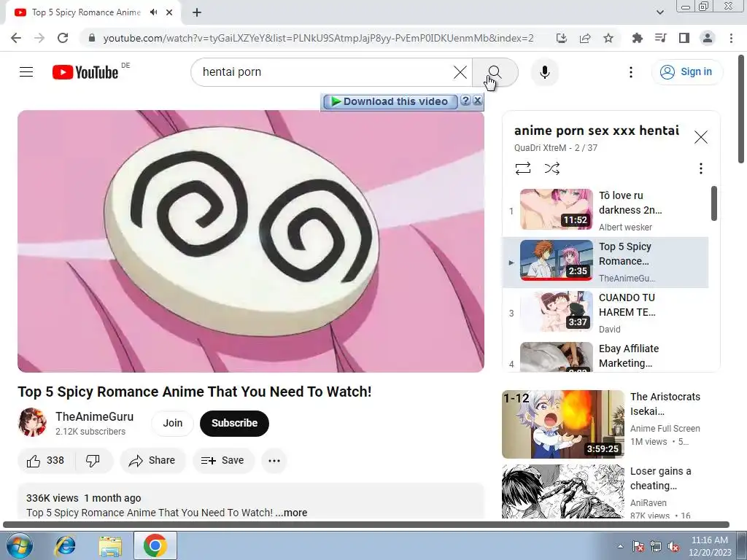
Task: Sign in to YouTube
Action: tap(686, 72)
